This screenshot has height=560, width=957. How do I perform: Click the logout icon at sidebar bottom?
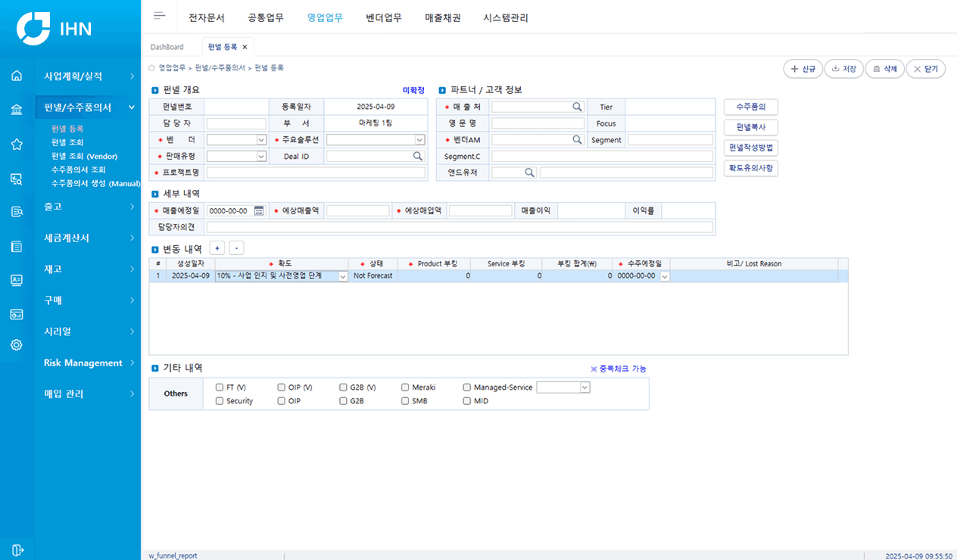tap(17, 550)
